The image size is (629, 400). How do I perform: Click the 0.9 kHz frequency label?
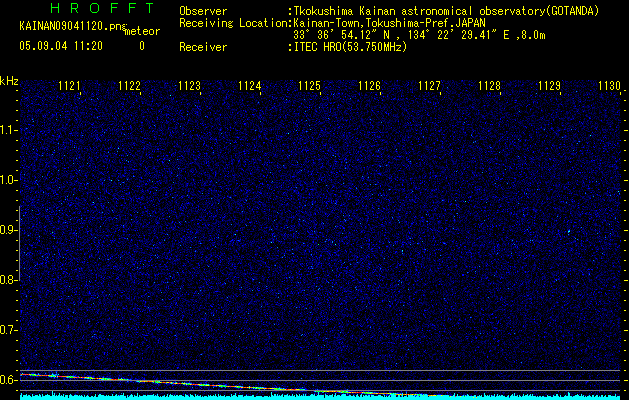tap(8, 230)
